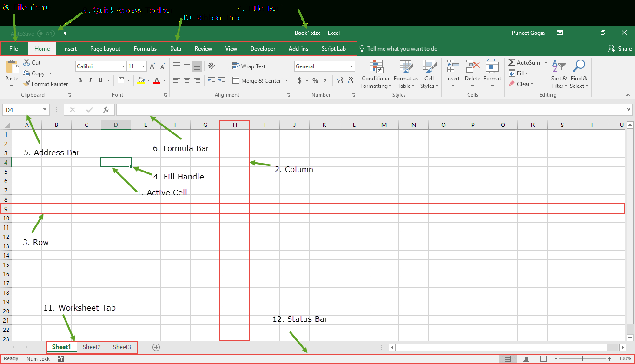Switch to the Data ribbon tab
This screenshot has width=635, height=364.
175,48
